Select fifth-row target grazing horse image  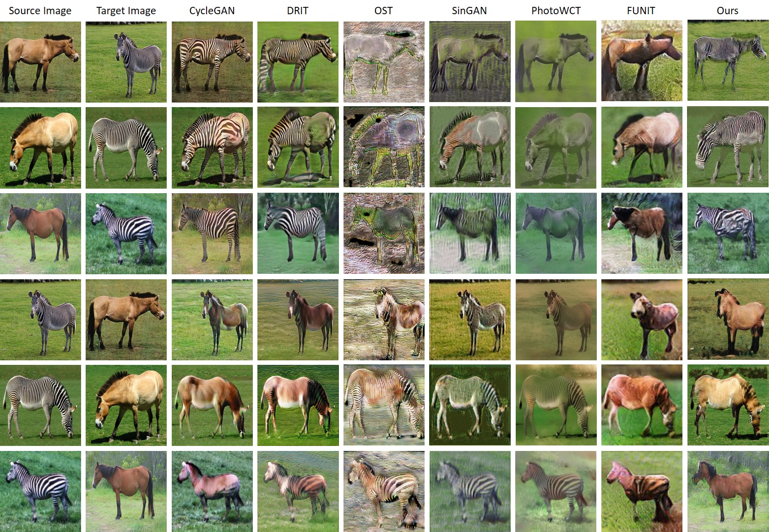[x=126, y=405]
